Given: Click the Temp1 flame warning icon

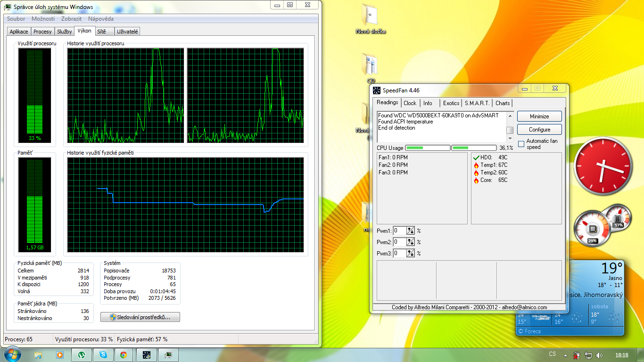Looking at the screenshot, I should tap(476, 165).
